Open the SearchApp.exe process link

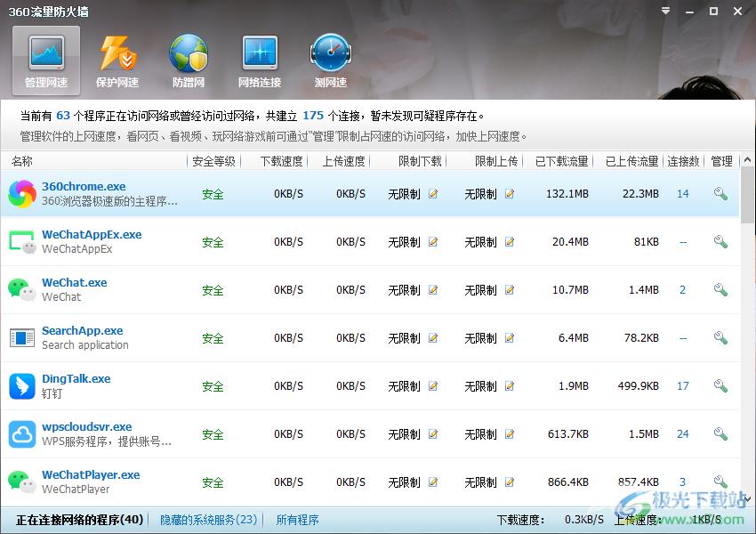[x=83, y=330]
